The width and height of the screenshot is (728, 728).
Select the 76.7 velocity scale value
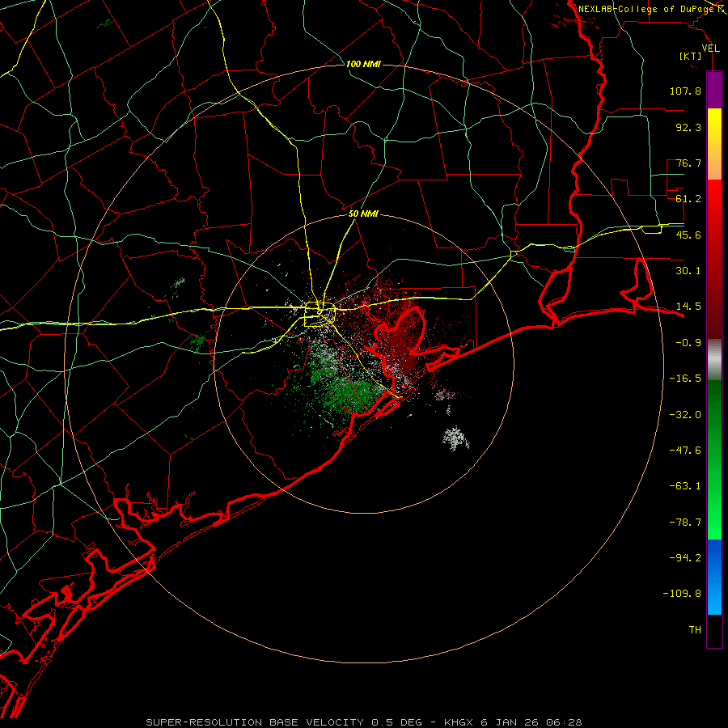pos(688,163)
